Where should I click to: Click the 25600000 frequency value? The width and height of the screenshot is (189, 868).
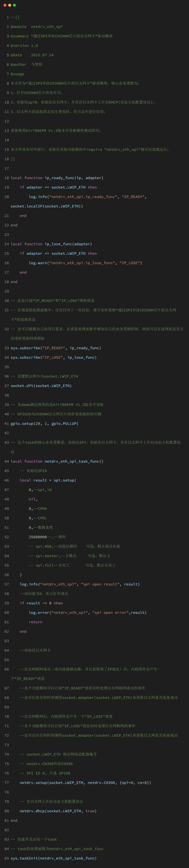[38, 537]
